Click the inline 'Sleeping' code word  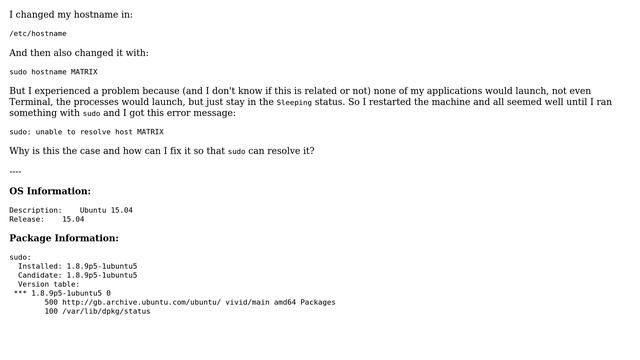(x=294, y=102)
